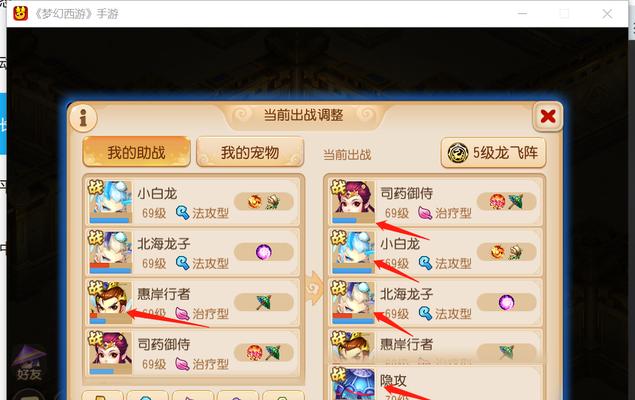Click 惠岸行者 portrait in left list

pyautogui.click(x=110, y=302)
